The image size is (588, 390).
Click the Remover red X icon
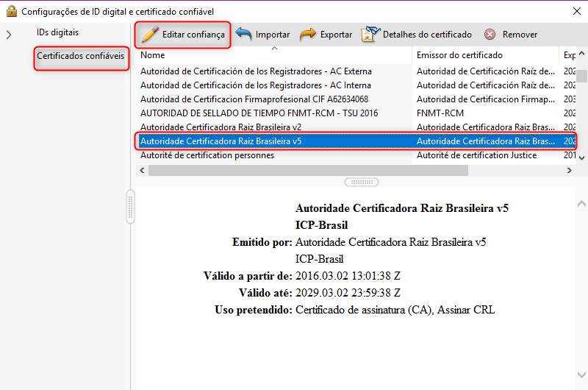point(490,35)
